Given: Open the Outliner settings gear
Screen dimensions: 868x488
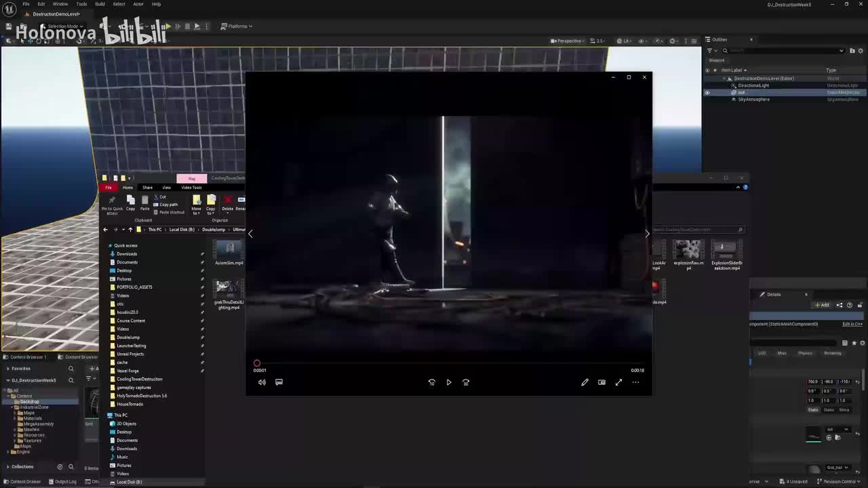Looking at the screenshot, I should pyautogui.click(x=860, y=51).
